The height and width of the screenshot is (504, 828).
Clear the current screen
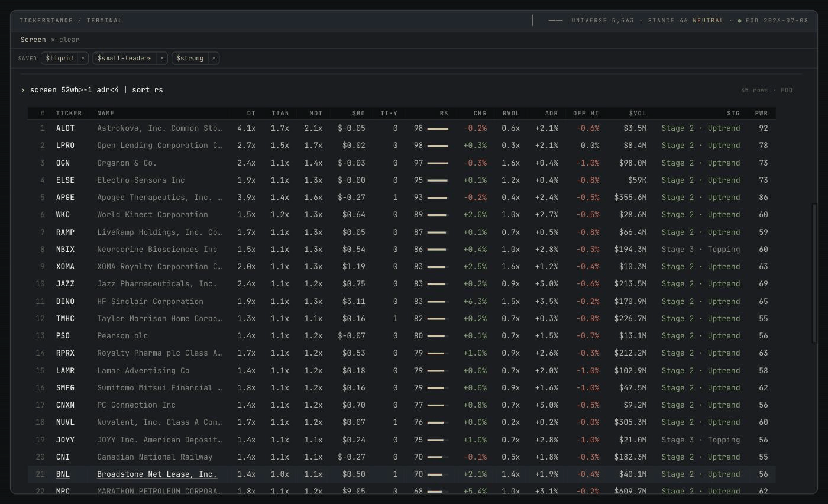pos(66,40)
